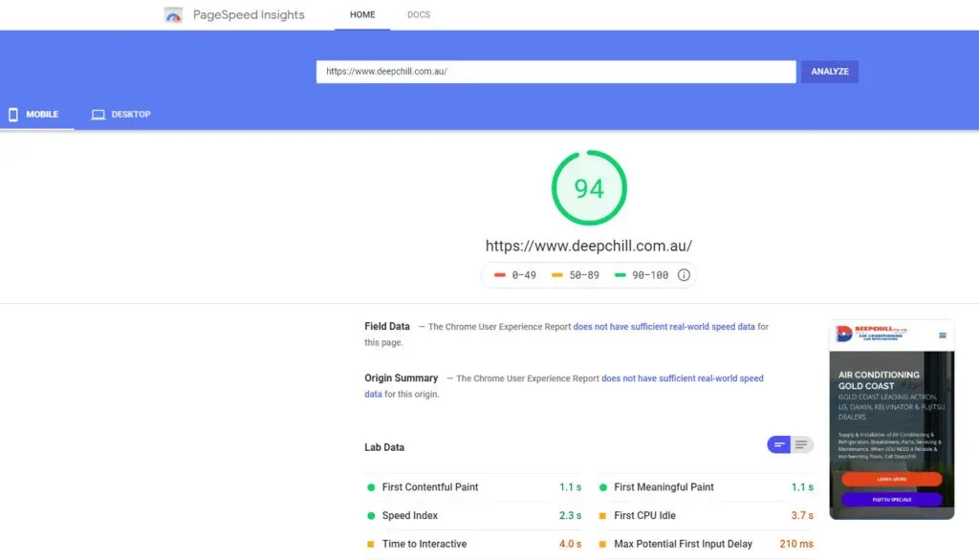Open the DOCS tab

419,14
